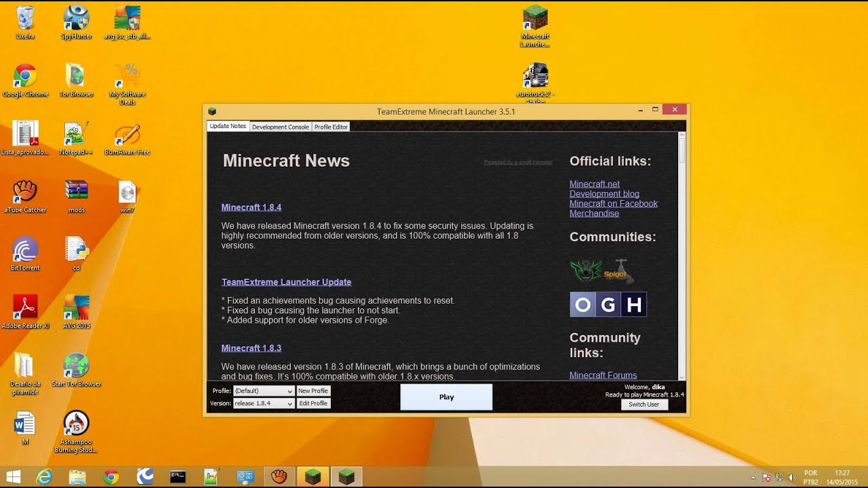The width and height of the screenshot is (868, 488).
Task: Open the cd Python file icon
Action: tap(76, 254)
